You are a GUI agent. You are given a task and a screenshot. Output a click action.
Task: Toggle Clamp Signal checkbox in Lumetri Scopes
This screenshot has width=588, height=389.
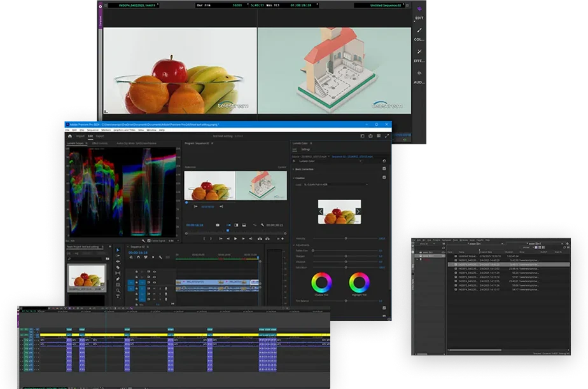(x=149, y=241)
